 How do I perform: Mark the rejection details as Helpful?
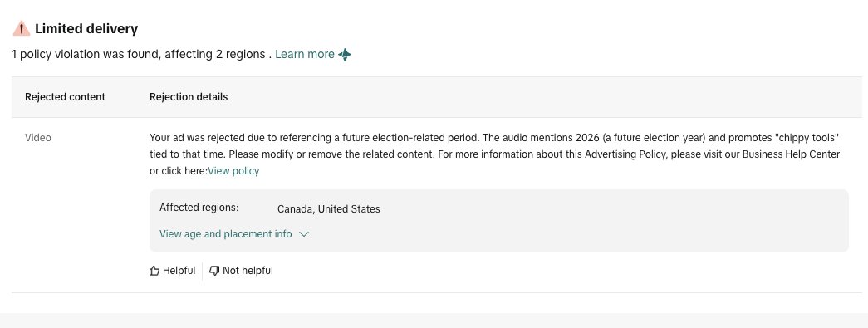coord(172,271)
